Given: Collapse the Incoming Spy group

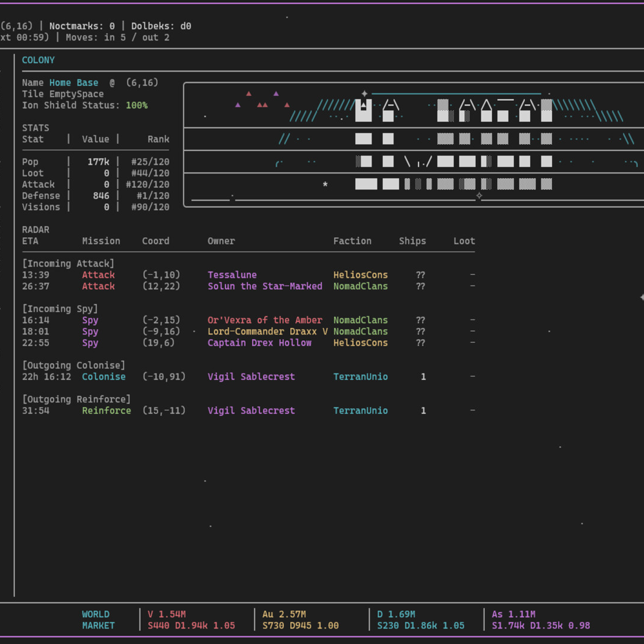Looking at the screenshot, I should [60, 309].
